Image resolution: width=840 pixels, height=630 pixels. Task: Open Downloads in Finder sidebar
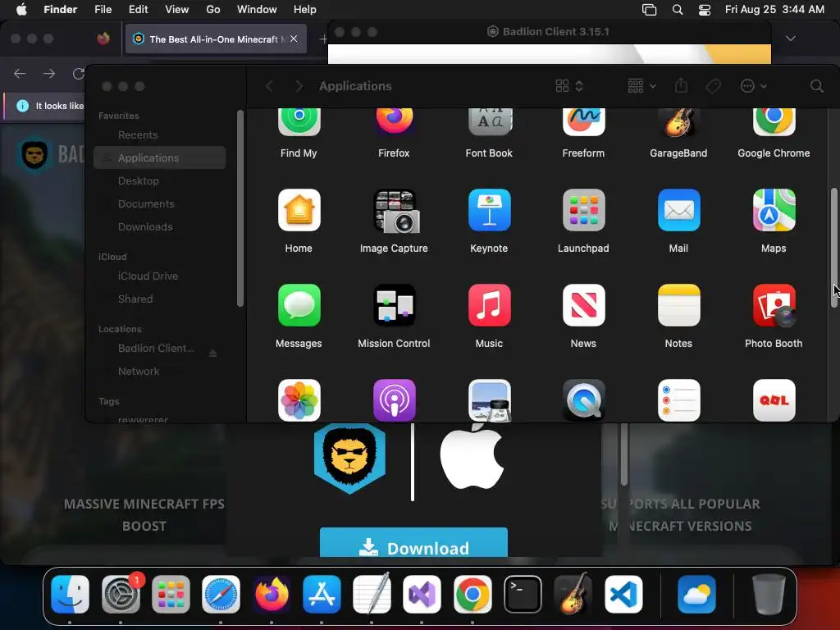(145, 227)
